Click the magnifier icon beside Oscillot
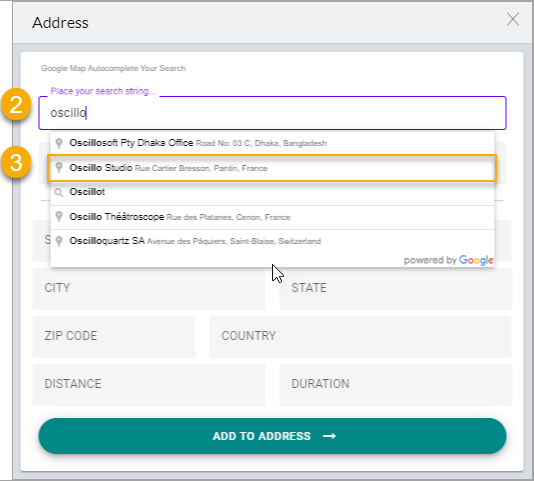534x481 pixels. point(59,192)
